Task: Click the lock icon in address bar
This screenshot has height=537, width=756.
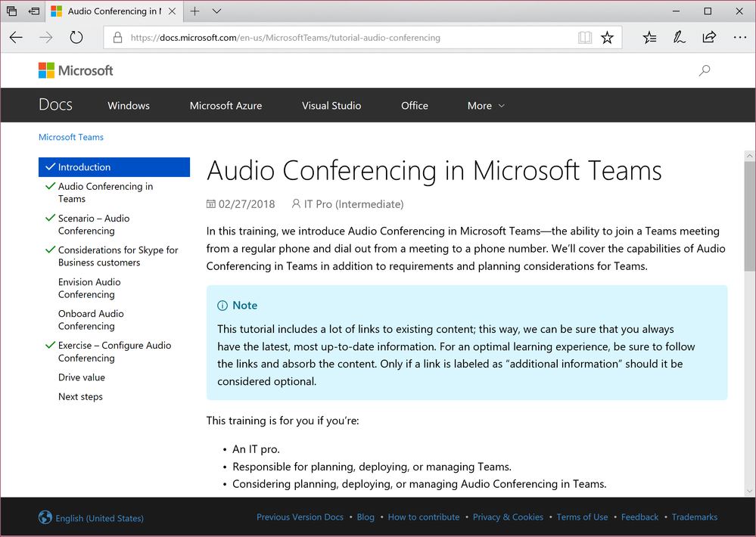Action: point(117,38)
